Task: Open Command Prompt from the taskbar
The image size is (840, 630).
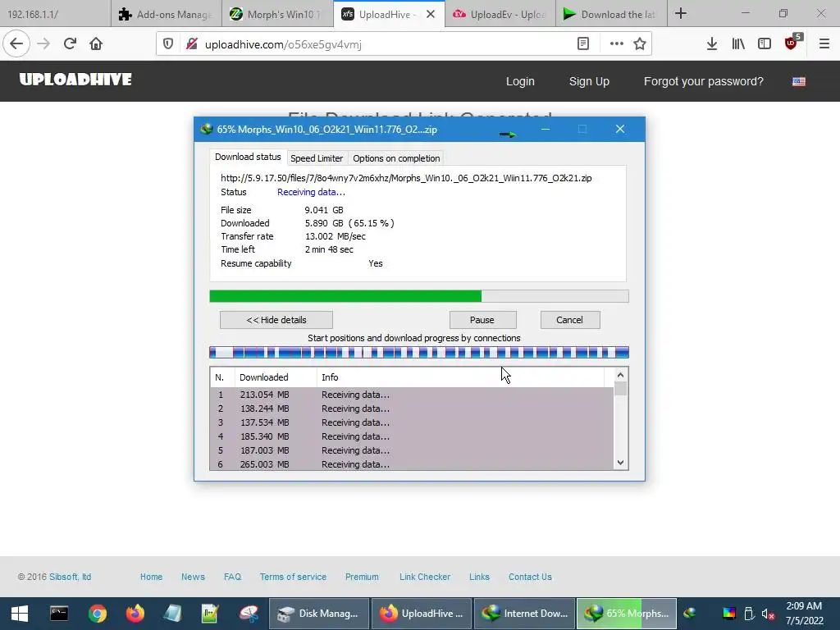Action: pos(59,614)
